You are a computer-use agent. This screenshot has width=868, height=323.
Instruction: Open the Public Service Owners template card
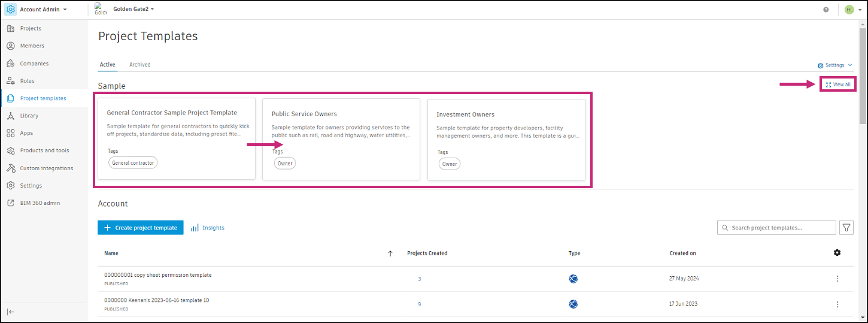tap(341, 139)
